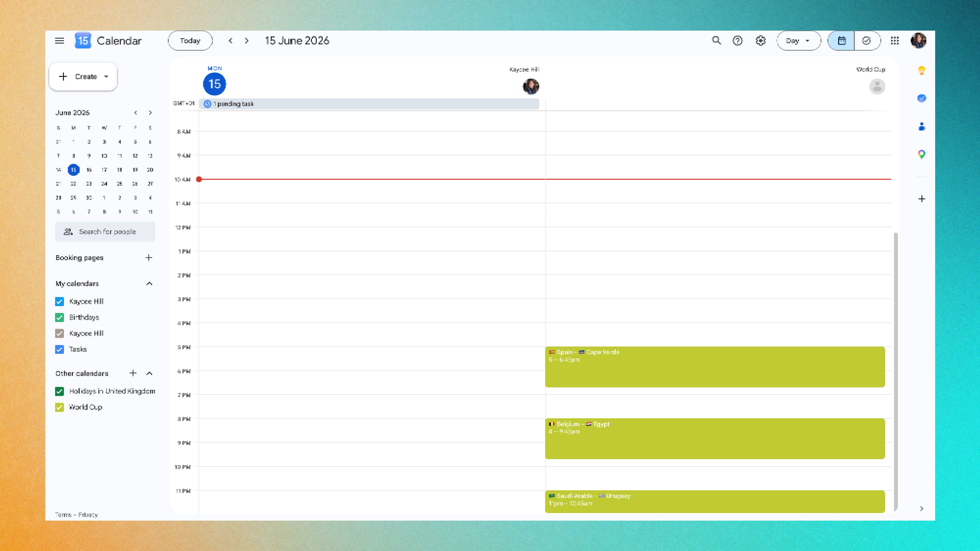Go to next day arrow
Screen dimensions: 980x551
pos(246,41)
